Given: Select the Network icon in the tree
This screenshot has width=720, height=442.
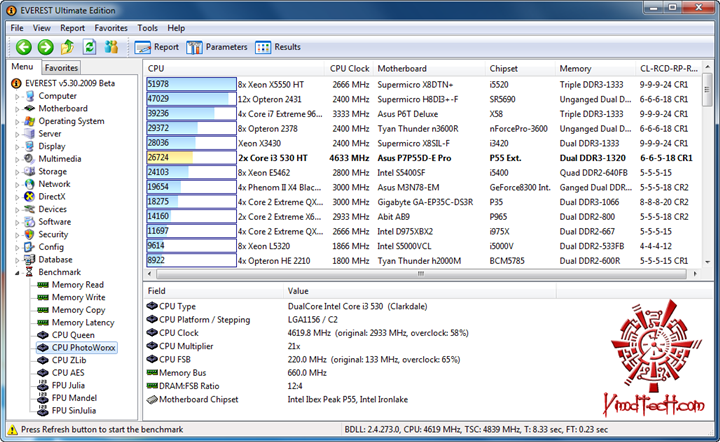Looking at the screenshot, I should pos(30,184).
